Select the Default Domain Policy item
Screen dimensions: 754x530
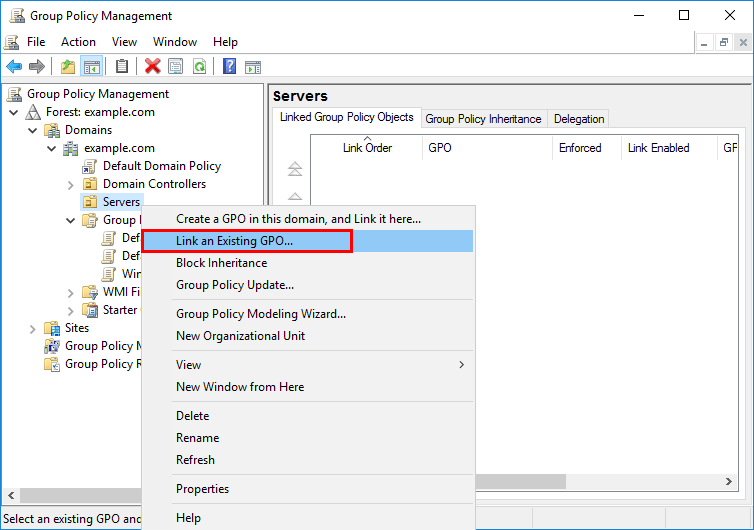162,166
